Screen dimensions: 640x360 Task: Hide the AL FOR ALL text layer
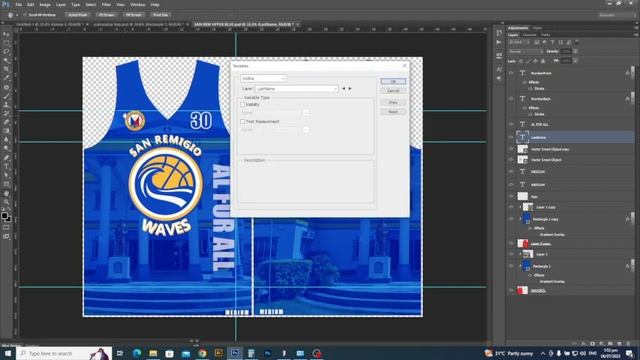point(511,124)
